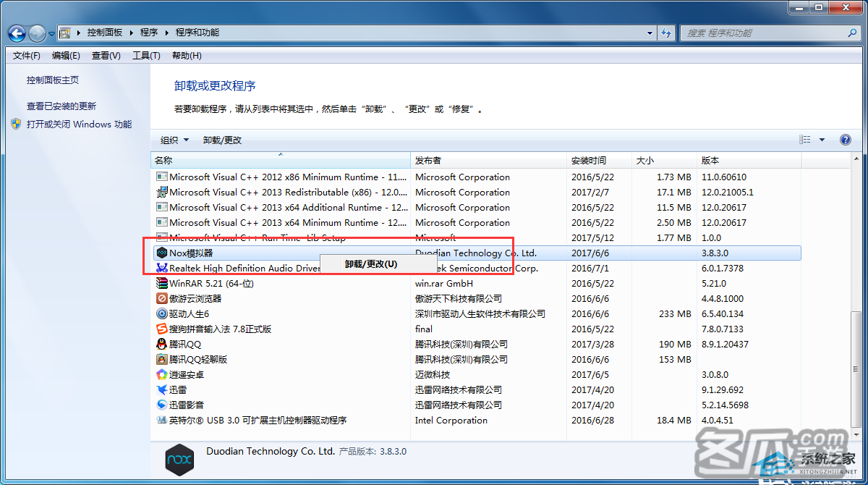Click the 腾讯QQ轻聊版 program icon
This screenshot has height=485, width=868.
pos(161,360)
